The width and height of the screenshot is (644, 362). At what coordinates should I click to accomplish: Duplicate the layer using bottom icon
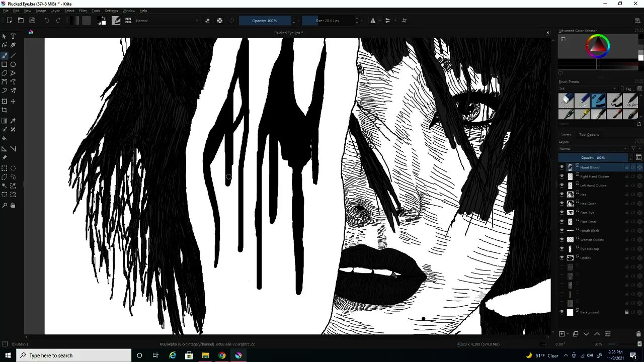[x=576, y=334]
